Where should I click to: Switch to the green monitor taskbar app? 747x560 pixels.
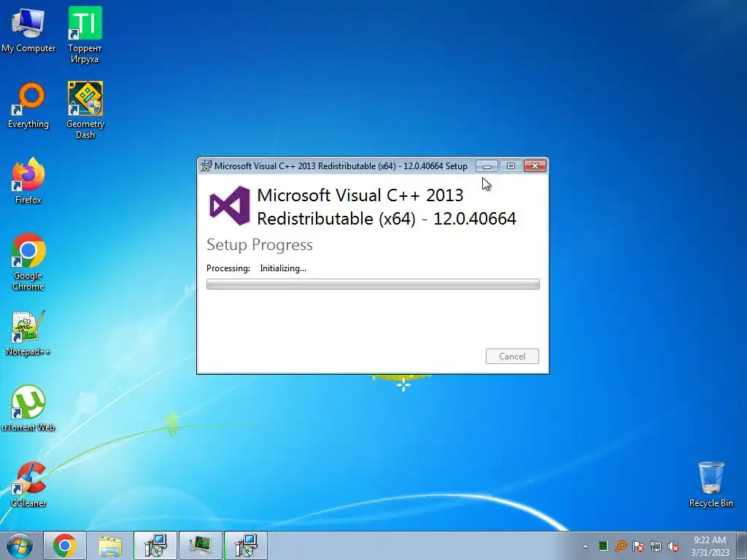coord(201,545)
